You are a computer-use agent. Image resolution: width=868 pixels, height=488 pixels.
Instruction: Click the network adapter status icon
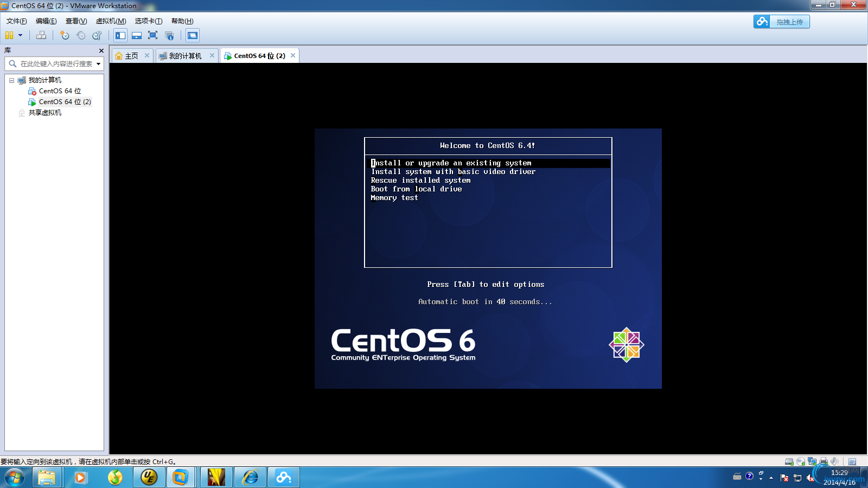(812, 461)
